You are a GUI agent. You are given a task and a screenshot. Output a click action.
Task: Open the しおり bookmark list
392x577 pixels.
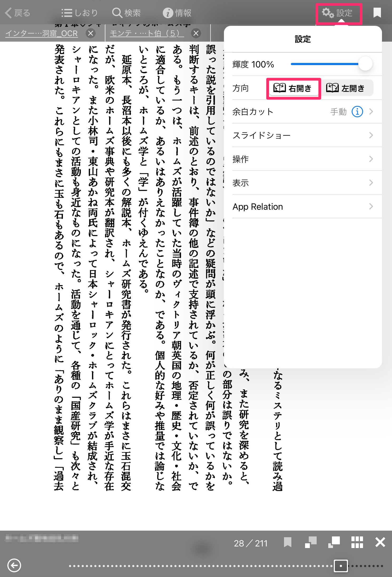pyautogui.click(x=80, y=13)
